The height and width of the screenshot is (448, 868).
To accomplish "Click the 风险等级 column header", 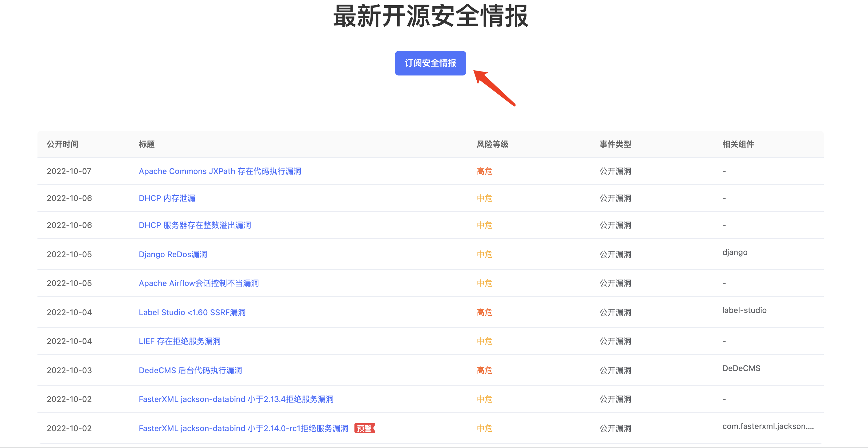I will pos(492,144).
